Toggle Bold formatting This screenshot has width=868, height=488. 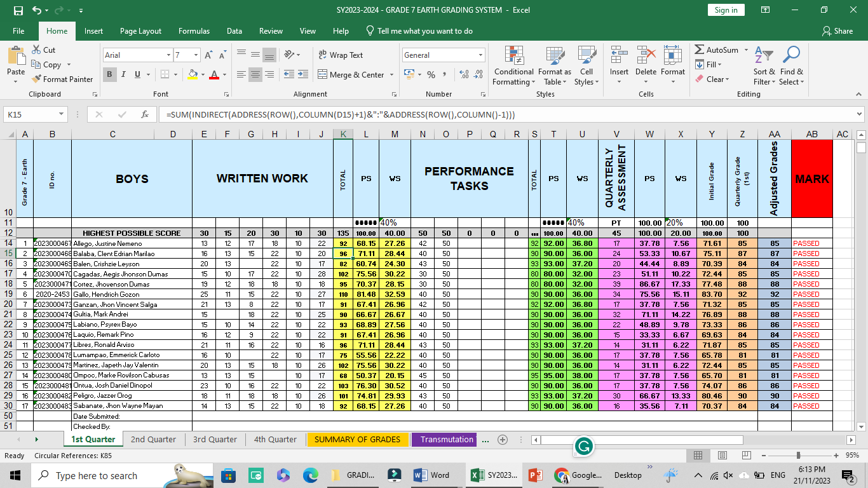(x=109, y=74)
